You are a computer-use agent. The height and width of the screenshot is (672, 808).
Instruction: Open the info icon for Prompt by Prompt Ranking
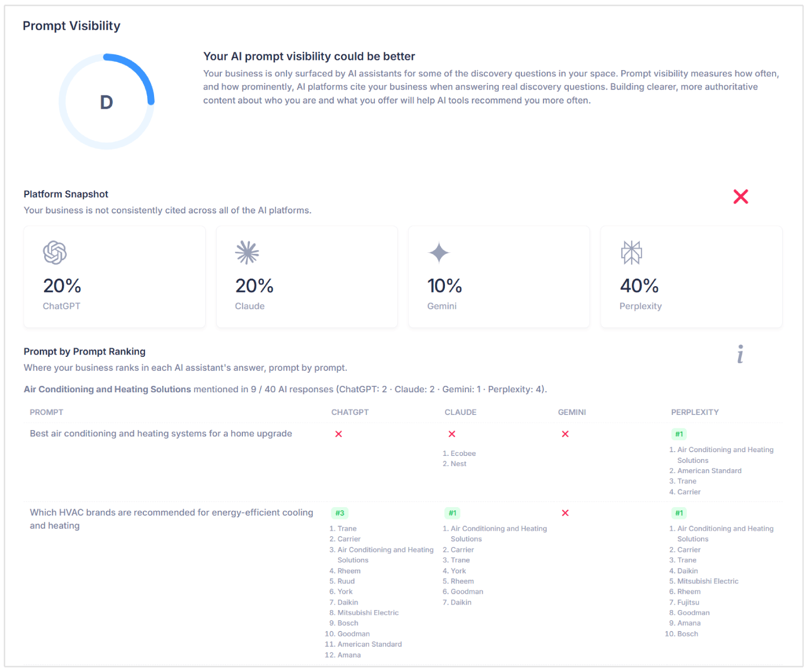coord(741,354)
